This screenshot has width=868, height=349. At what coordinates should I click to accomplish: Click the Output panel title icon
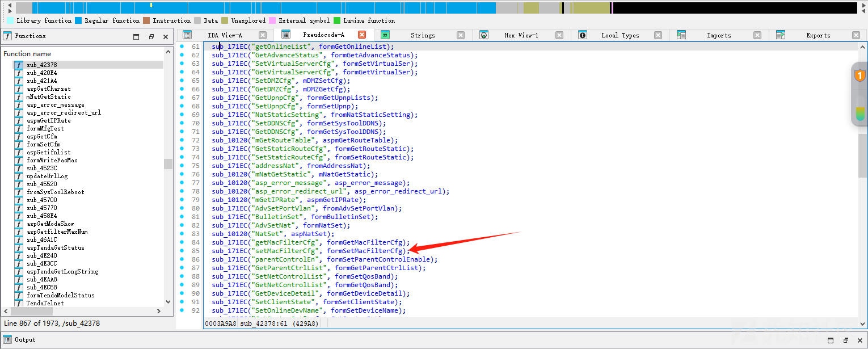click(7, 339)
